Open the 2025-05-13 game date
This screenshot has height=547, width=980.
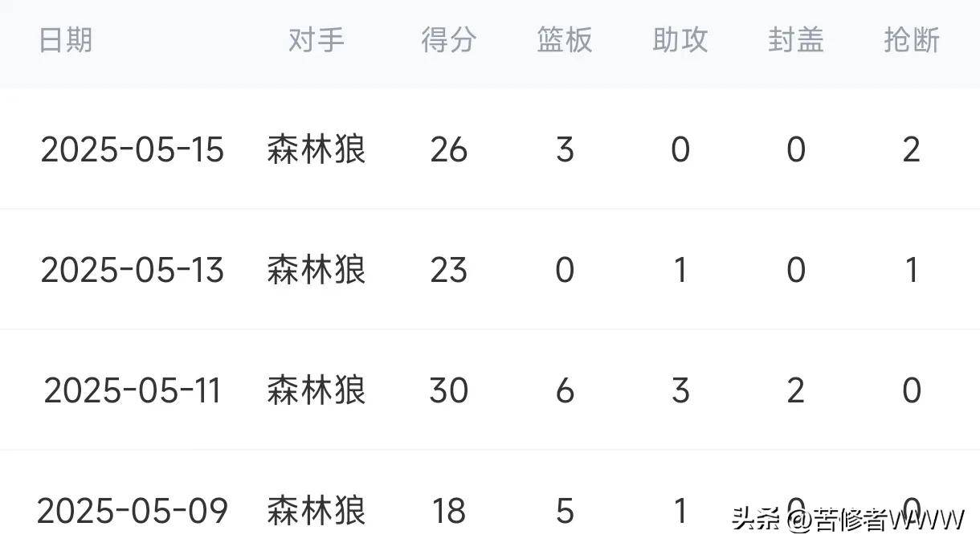pyautogui.click(x=133, y=270)
